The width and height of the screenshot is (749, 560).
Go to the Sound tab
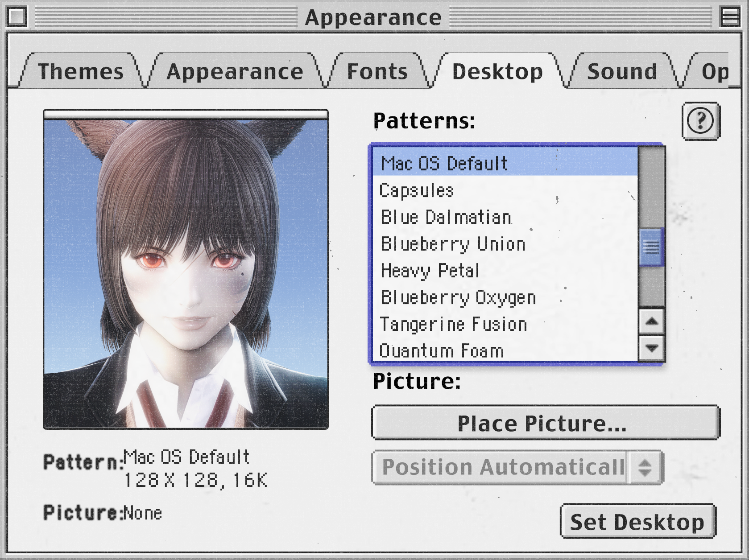click(x=622, y=71)
